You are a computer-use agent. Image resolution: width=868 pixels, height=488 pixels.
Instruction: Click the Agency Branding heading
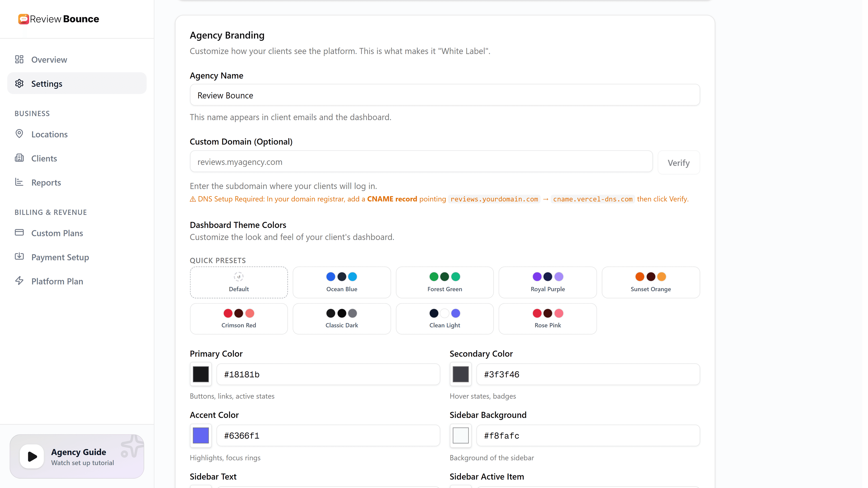(x=227, y=35)
